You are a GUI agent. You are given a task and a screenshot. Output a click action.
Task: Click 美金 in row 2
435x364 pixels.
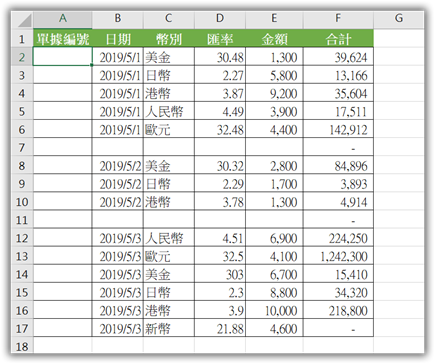click(x=157, y=57)
